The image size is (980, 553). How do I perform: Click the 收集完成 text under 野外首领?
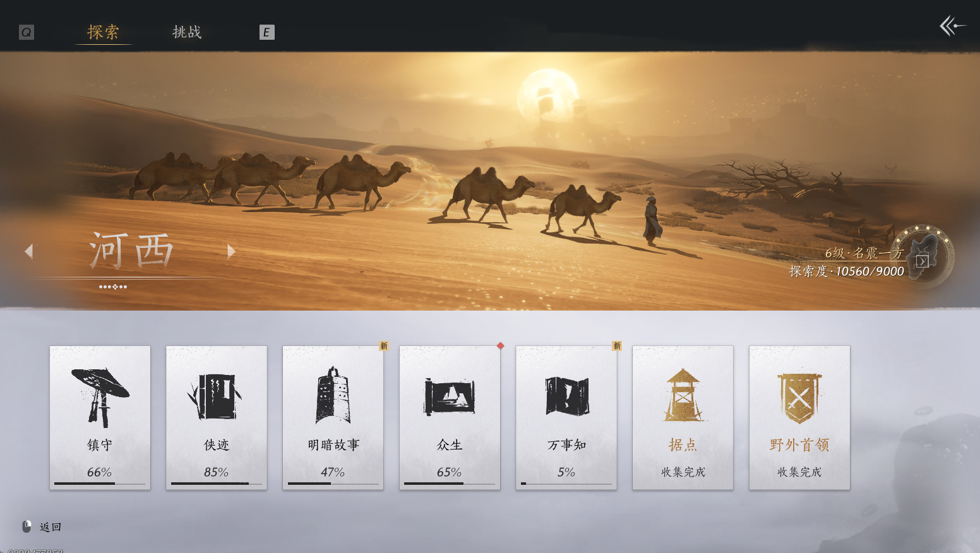pyautogui.click(x=799, y=472)
